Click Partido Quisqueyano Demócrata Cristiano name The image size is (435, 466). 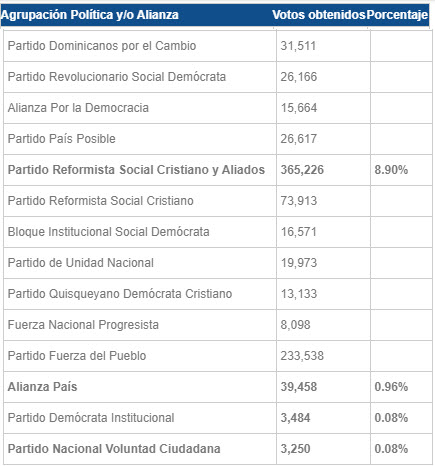pos(120,294)
